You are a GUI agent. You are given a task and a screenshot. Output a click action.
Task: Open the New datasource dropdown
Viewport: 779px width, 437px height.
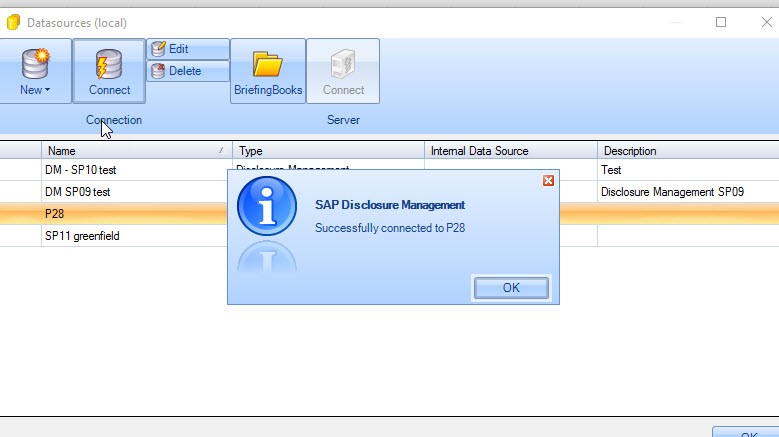(x=35, y=71)
